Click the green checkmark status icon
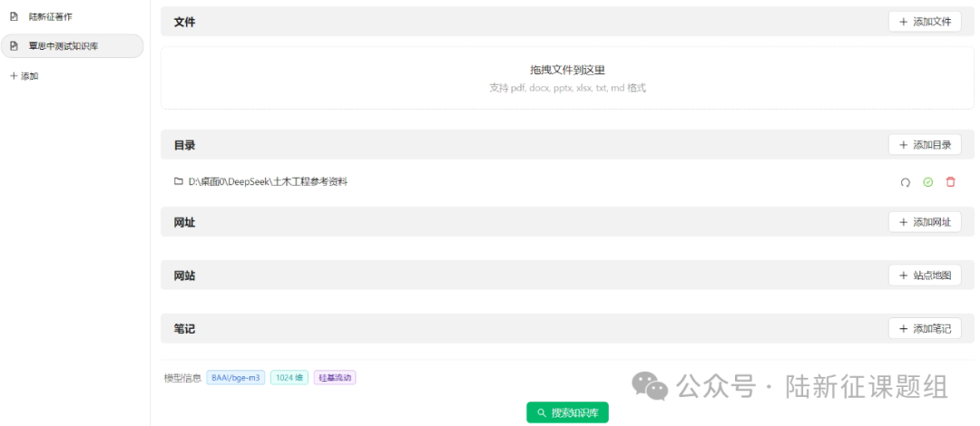 tap(927, 182)
